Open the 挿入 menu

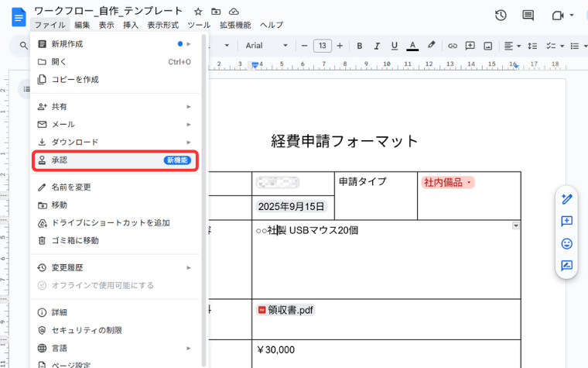pyautogui.click(x=131, y=25)
